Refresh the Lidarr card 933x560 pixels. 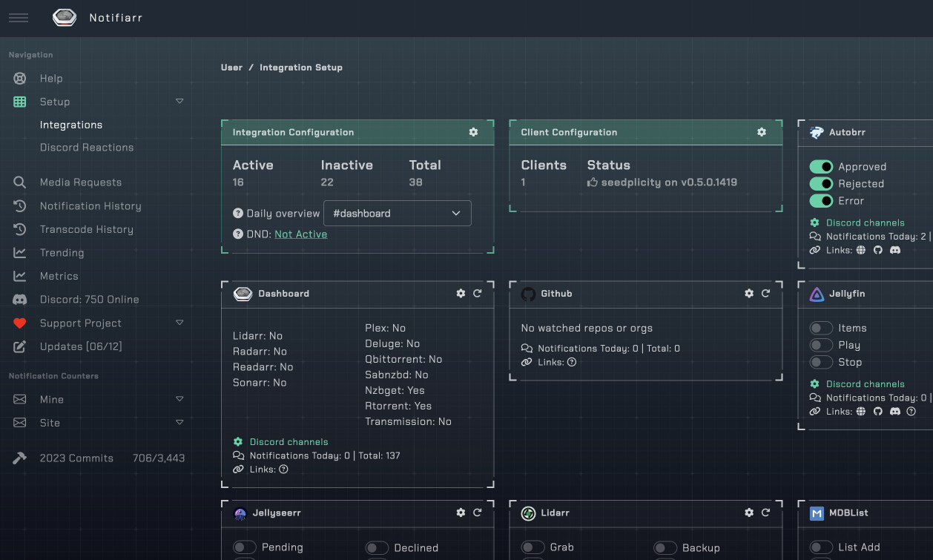pos(766,513)
